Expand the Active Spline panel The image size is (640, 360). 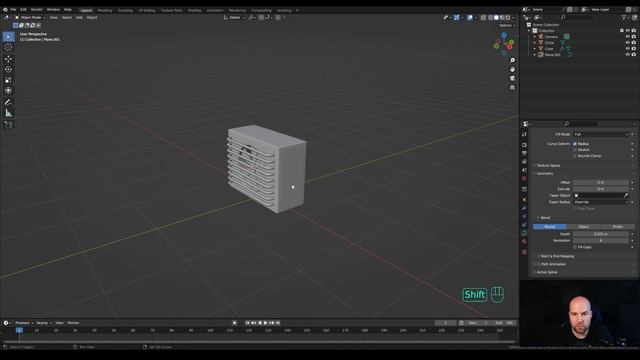coord(547,272)
